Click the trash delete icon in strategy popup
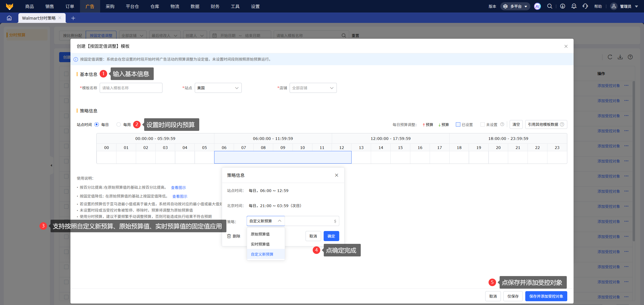Screen dimensions: 644x305 (x=229, y=236)
